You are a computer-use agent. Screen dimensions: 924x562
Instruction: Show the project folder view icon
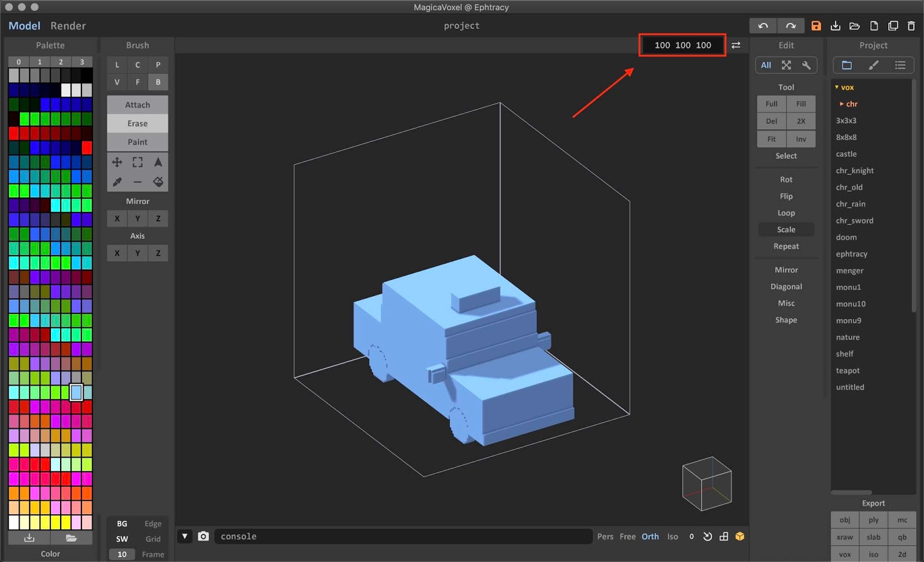(847, 65)
